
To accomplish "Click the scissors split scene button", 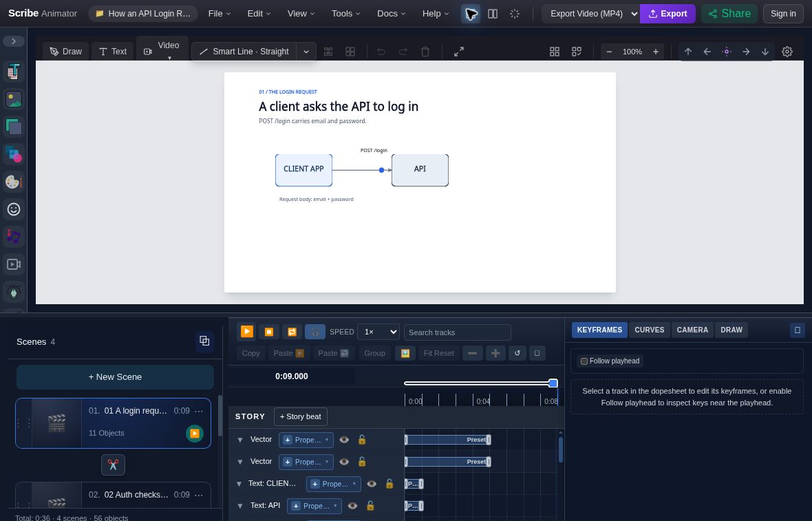I will click(114, 465).
